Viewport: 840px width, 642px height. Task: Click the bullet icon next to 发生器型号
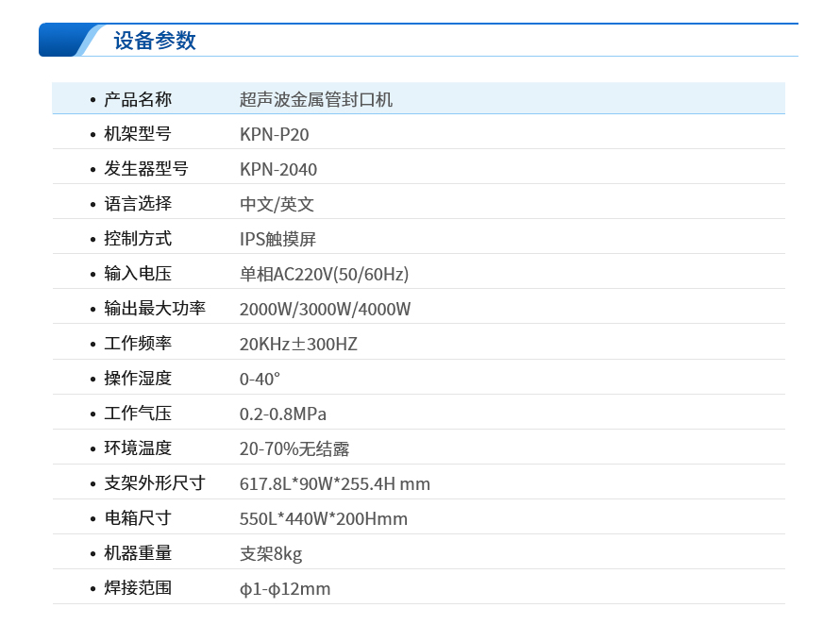(x=90, y=168)
